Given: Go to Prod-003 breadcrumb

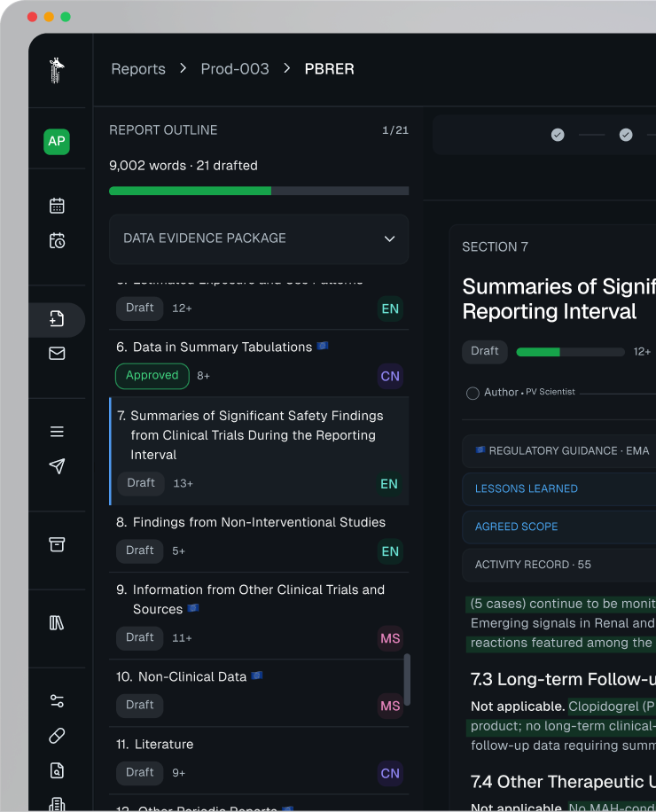Looking at the screenshot, I should click(x=235, y=69).
